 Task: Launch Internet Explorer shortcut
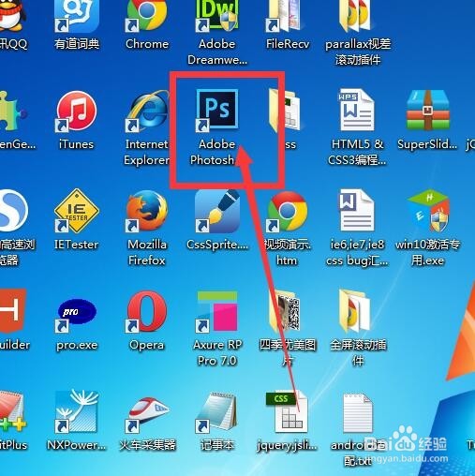tap(147, 112)
